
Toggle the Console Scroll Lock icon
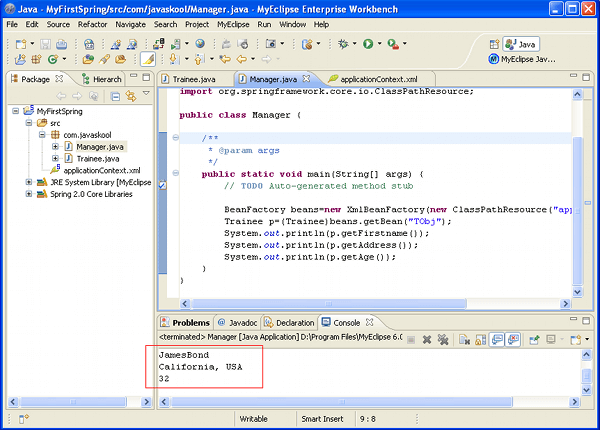(480, 340)
